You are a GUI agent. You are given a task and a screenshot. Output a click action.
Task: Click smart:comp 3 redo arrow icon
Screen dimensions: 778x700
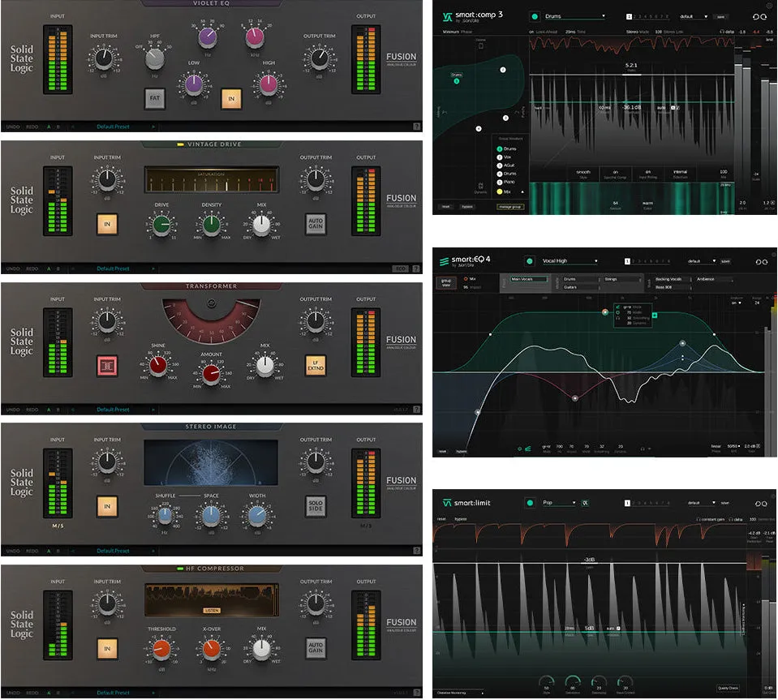click(763, 16)
